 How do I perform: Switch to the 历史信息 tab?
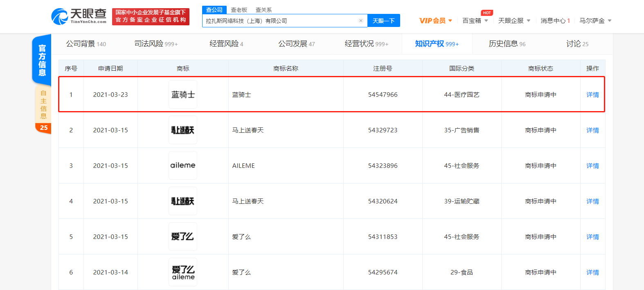point(507,44)
